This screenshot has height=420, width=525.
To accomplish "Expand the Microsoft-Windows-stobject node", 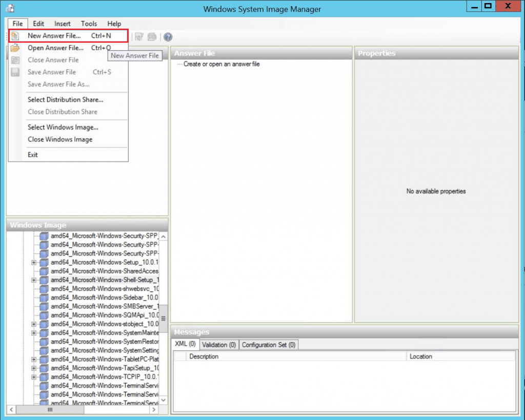I will [x=34, y=324].
